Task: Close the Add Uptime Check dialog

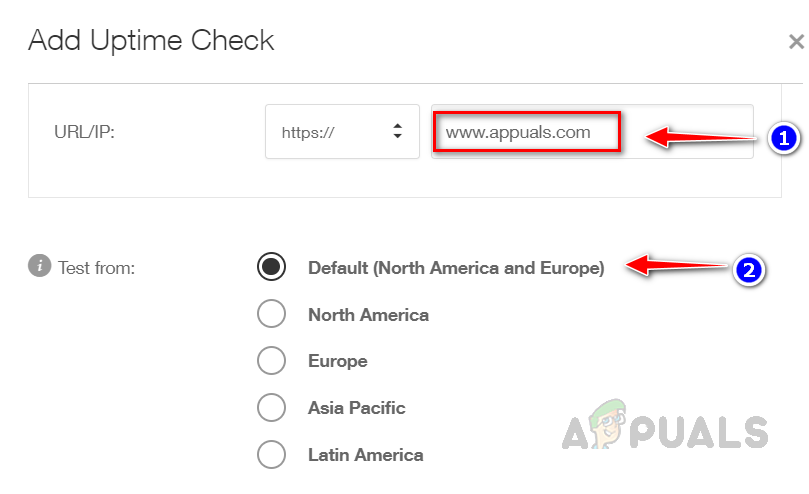Action: click(x=796, y=42)
